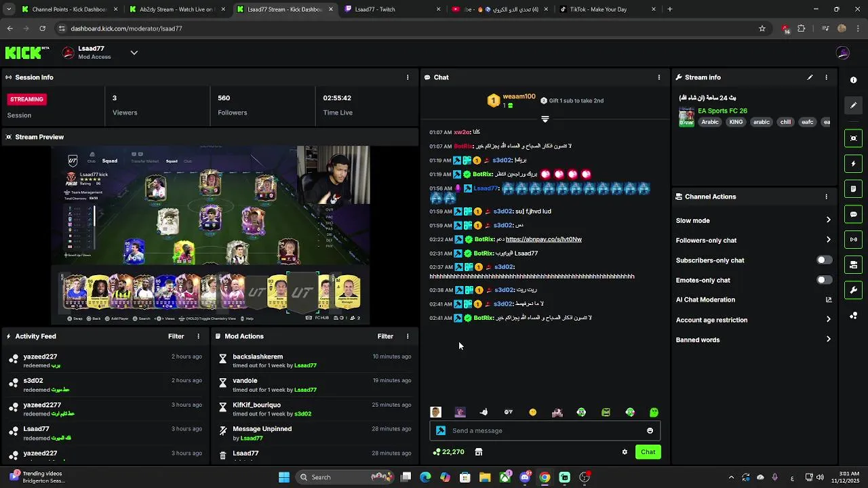Open Activity Feed Filter
The width and height of the screenshot is (868, 488).
coord(176,336)
